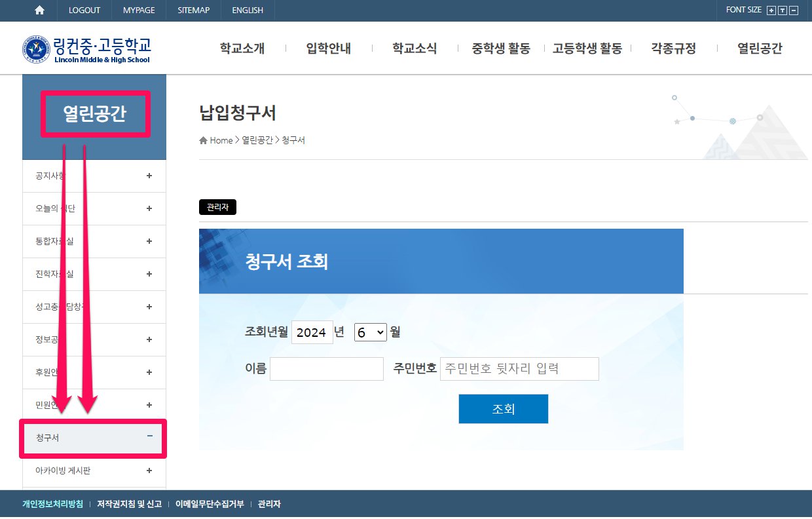Screen dimensions: 812x519
Task: Focus the 이름 text input field
Action: [x=326, y=369]
